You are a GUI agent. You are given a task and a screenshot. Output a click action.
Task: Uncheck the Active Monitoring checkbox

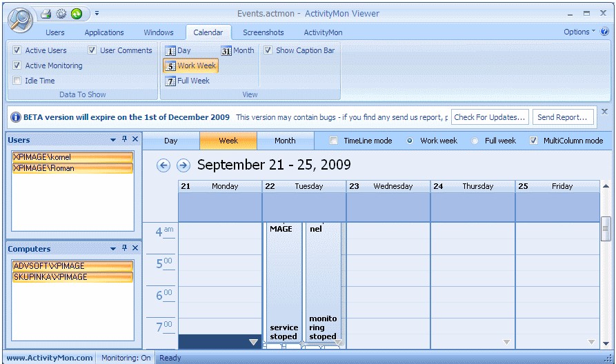pos(17,65)
